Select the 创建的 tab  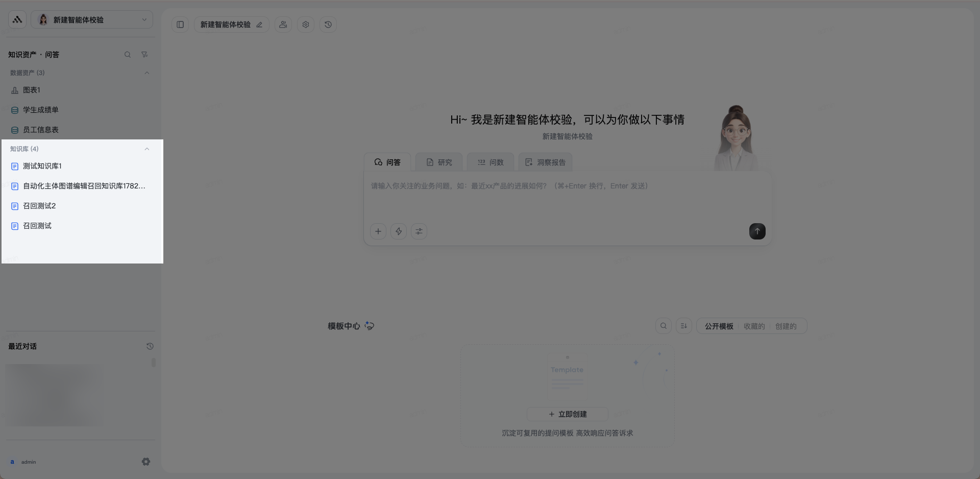click(x=786, y=326)
